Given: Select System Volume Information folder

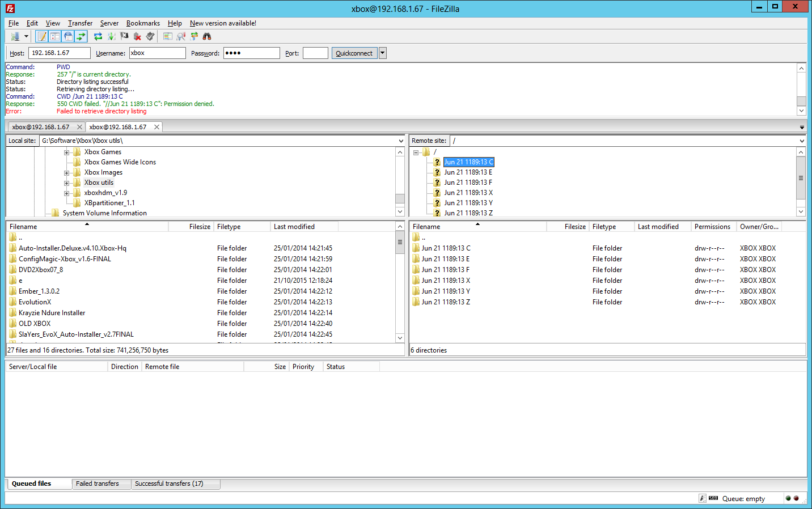Looking at the screenshot, I should 105,213.
